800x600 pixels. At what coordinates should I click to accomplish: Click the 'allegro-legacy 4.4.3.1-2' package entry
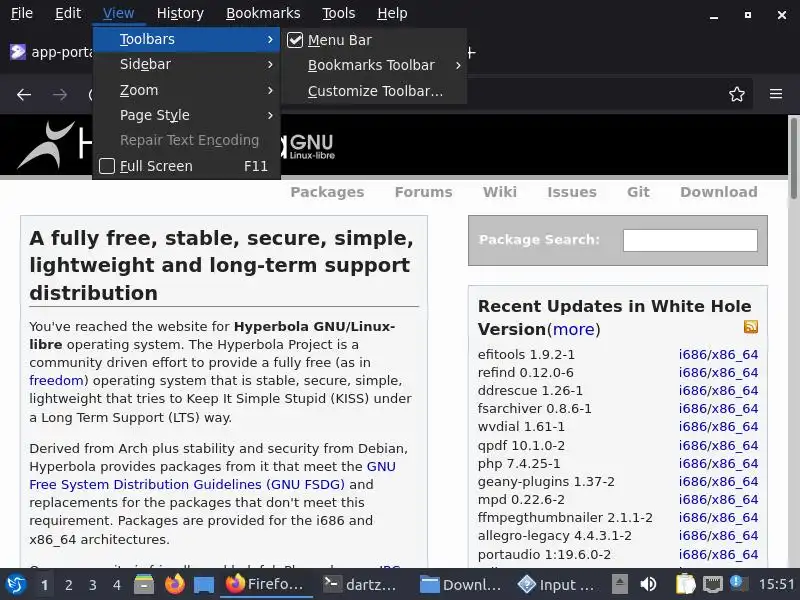click(x=555, y=536)
